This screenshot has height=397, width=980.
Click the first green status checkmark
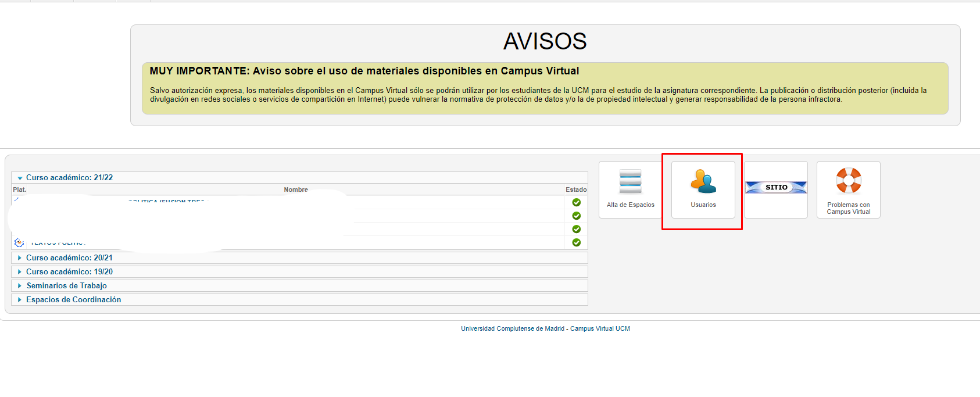coord(576,202)
